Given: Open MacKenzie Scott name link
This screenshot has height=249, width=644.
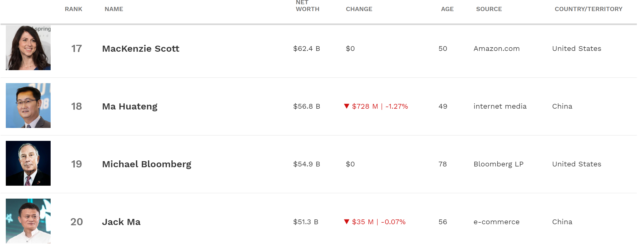Looking at the screenshot, I should (x=141, y=49).
